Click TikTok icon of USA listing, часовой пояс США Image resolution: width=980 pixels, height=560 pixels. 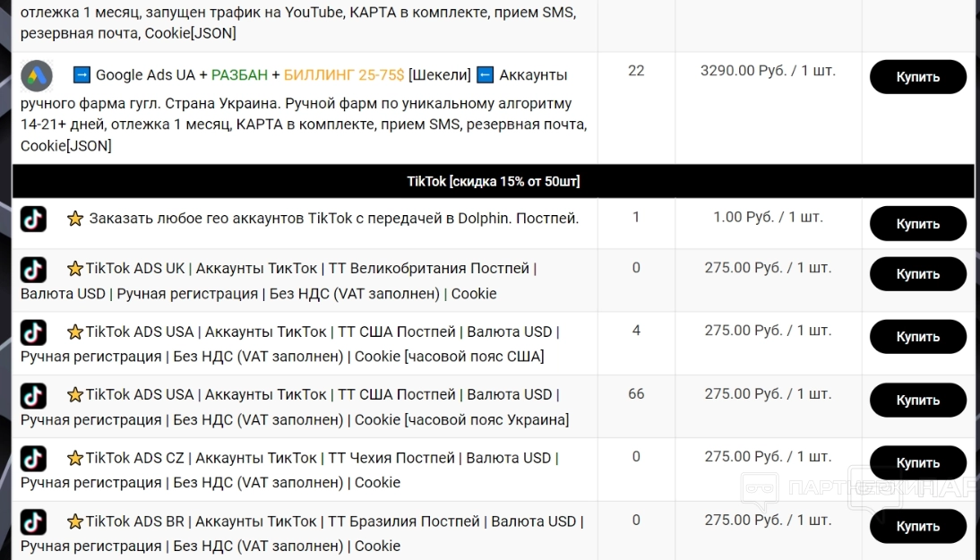(x=33, y=332)
